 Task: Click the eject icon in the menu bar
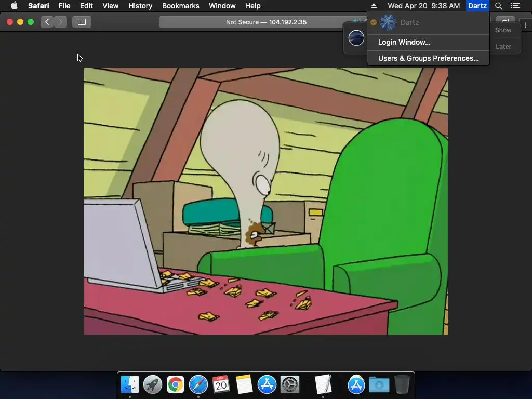[x=374, y=6]
